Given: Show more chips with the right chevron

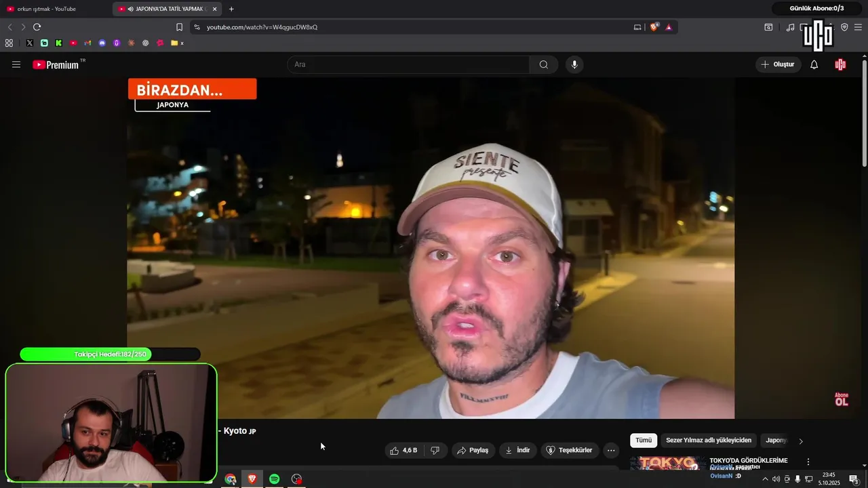Looking at the screenshot, I should pyautogui.click(x=801, y=441).
